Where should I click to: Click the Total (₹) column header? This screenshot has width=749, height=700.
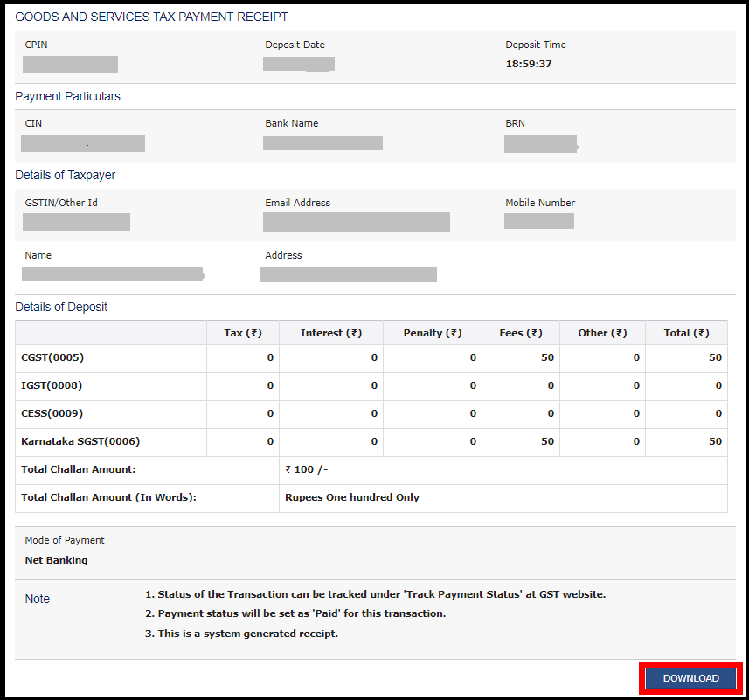point(686,333)
